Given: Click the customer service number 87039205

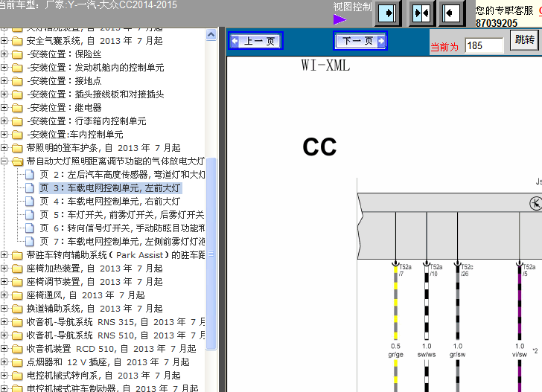Looking at the screenshot, I should coord(497,23).
